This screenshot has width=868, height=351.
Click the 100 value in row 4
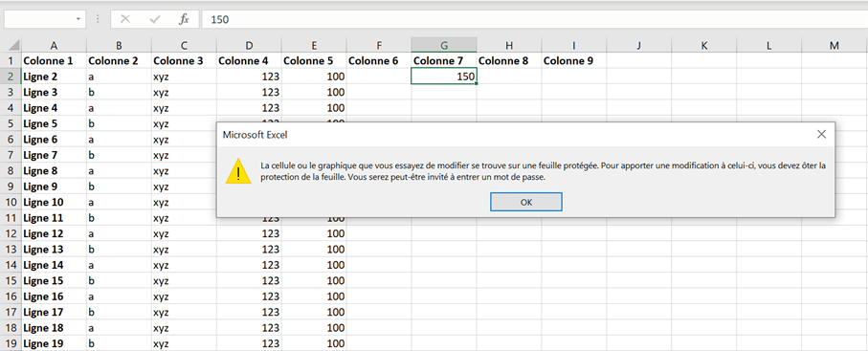point(314,108)
